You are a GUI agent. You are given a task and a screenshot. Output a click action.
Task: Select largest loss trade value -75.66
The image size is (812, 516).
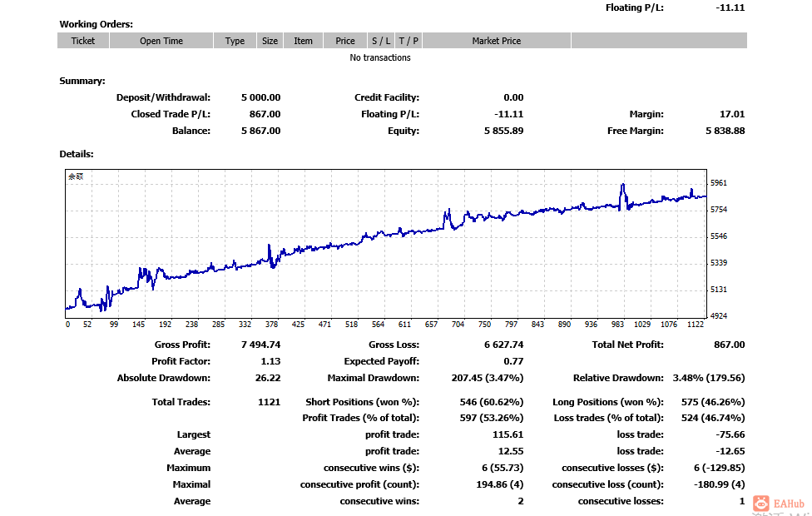click(x=730, y=434)
